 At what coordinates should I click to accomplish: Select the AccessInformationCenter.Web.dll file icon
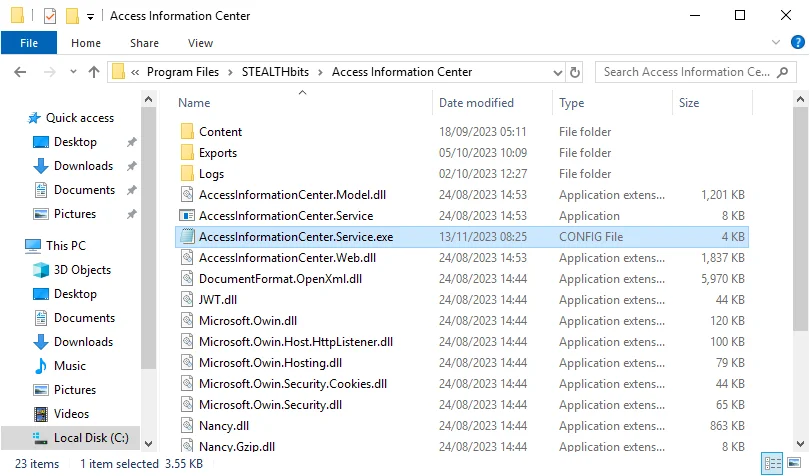pyautogui.click(x=187, y=258)
